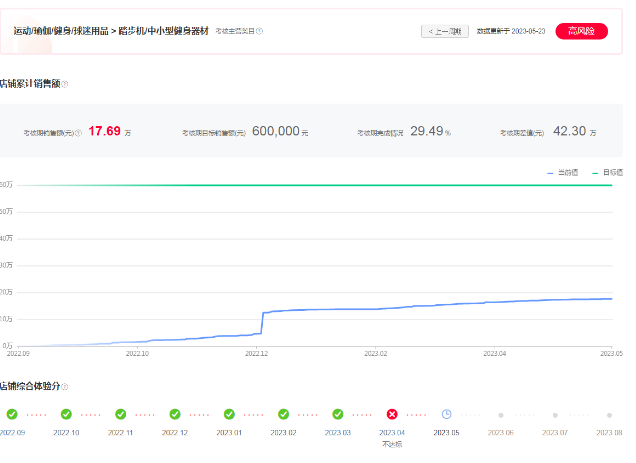Click the green check for 2023.03
Viewport: 636px width, 463px height.
click(338, 414)
